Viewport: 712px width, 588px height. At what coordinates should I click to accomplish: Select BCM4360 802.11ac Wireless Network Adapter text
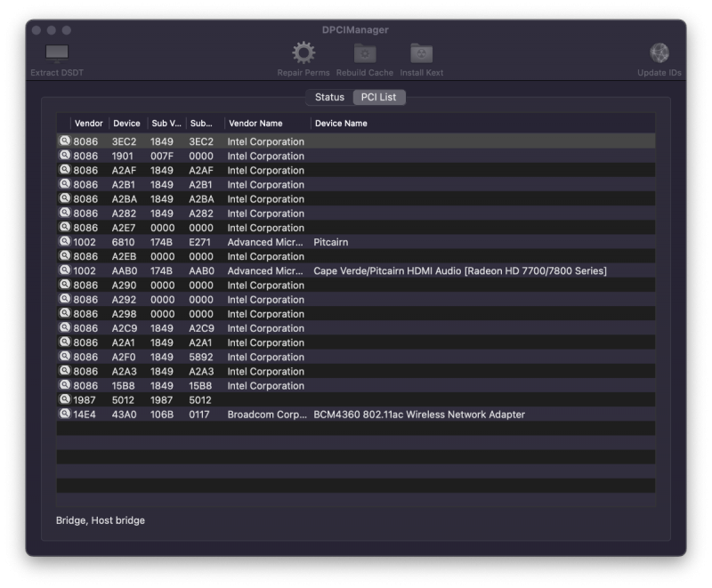(x=419, y=415)
